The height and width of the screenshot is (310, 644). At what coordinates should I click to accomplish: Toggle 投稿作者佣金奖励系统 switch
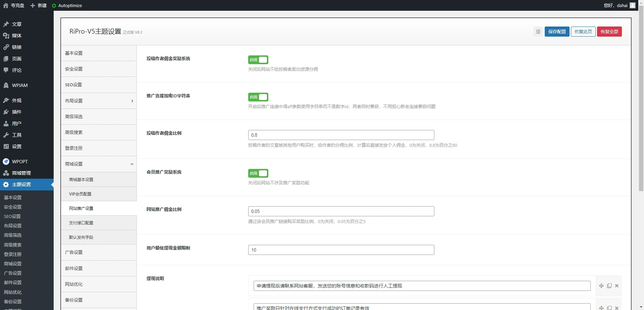point(258,60)
